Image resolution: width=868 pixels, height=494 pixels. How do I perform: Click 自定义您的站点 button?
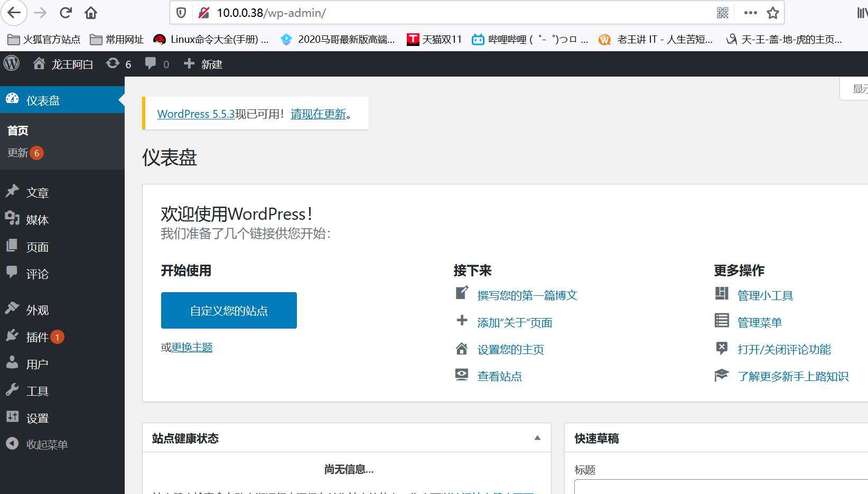coord(229,310)
